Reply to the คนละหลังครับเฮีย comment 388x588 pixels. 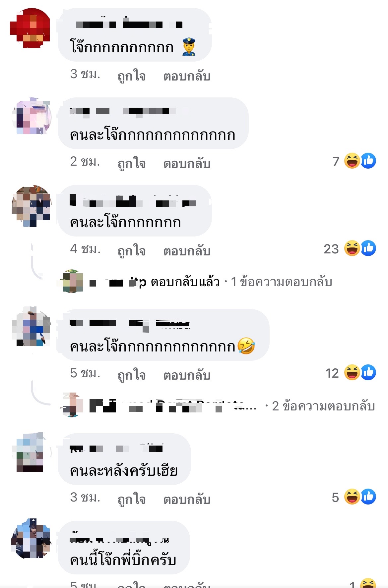pos(187,499)
